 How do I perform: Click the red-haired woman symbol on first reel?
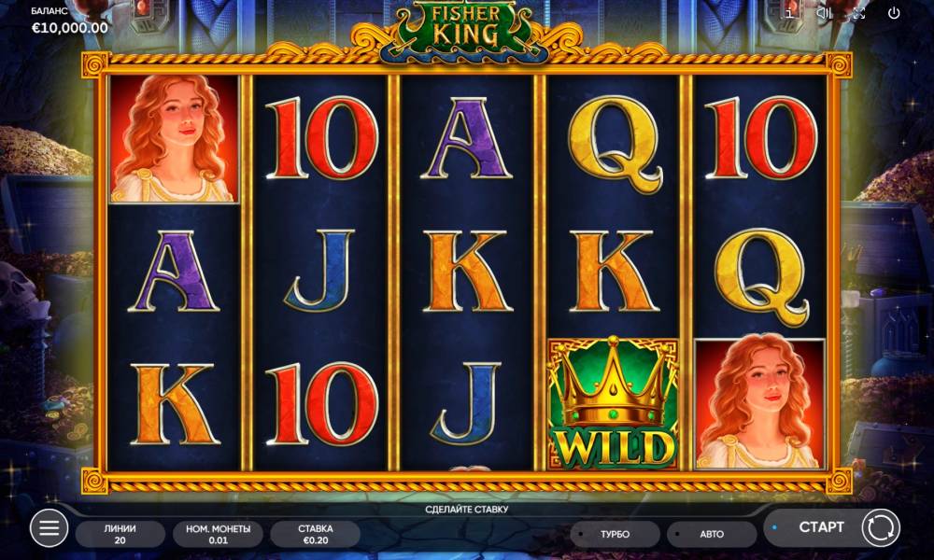tap(174, 139)
